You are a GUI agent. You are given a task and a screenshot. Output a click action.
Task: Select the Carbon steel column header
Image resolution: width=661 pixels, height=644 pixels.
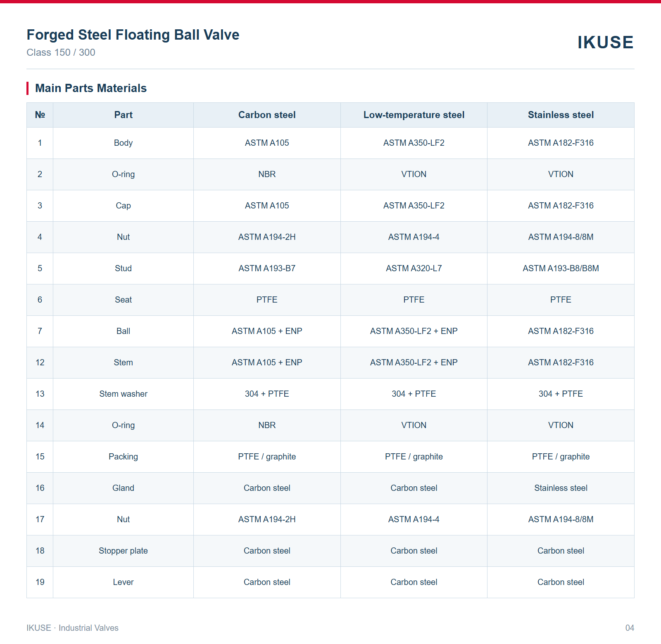tap(267, 115)
